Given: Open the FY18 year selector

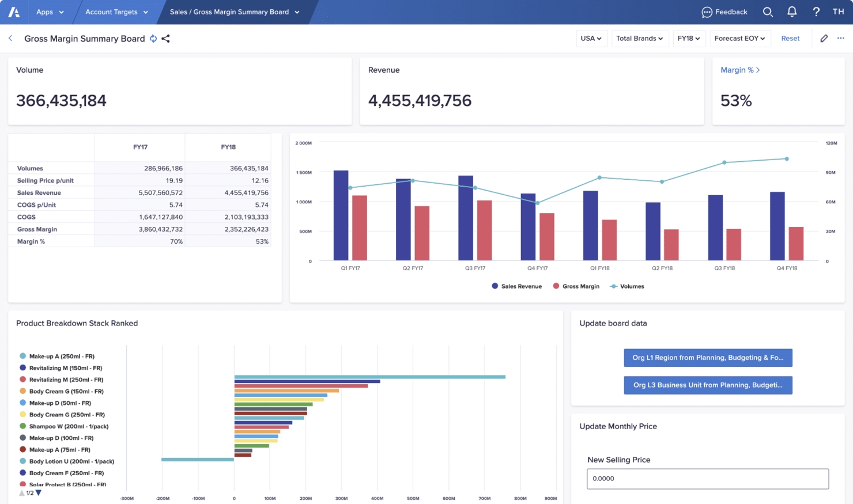Looking at the screenshot, I should tap(689, 39).
